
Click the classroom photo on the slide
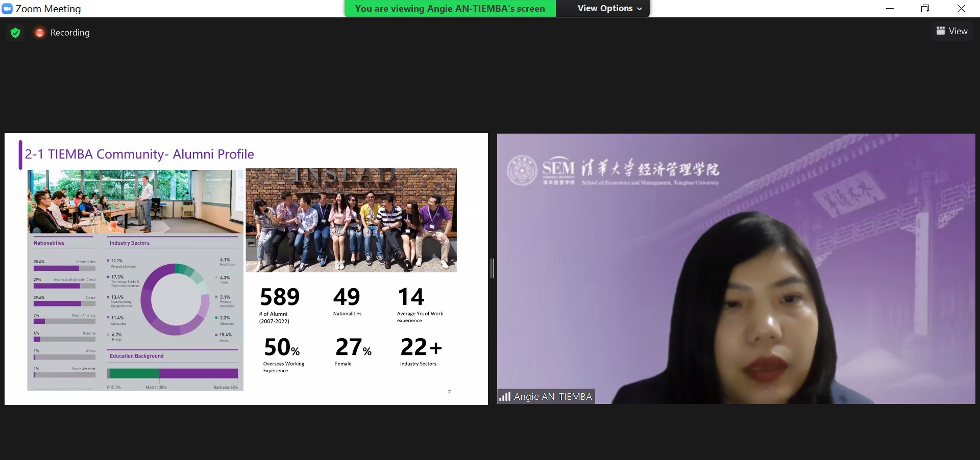coord(135,201)
